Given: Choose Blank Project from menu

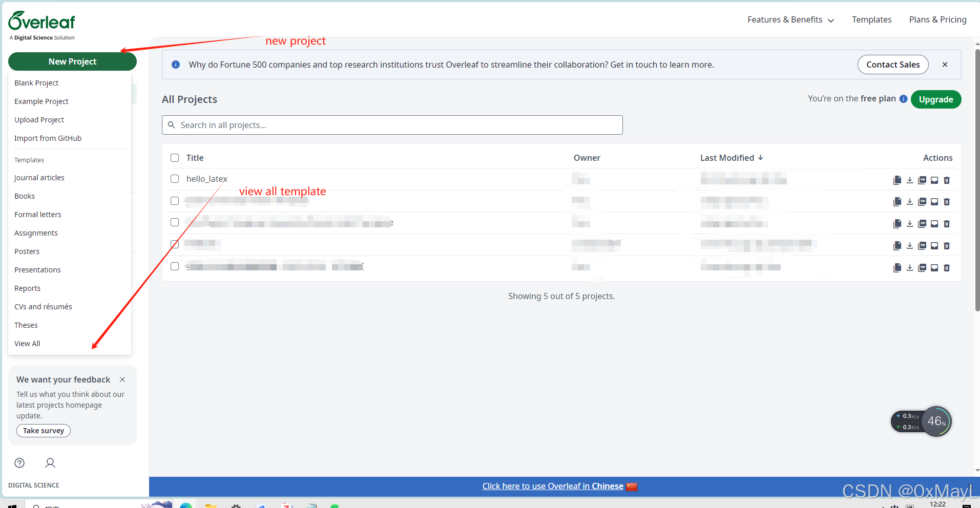Looking at the screenshot, I should pos(36,83).
